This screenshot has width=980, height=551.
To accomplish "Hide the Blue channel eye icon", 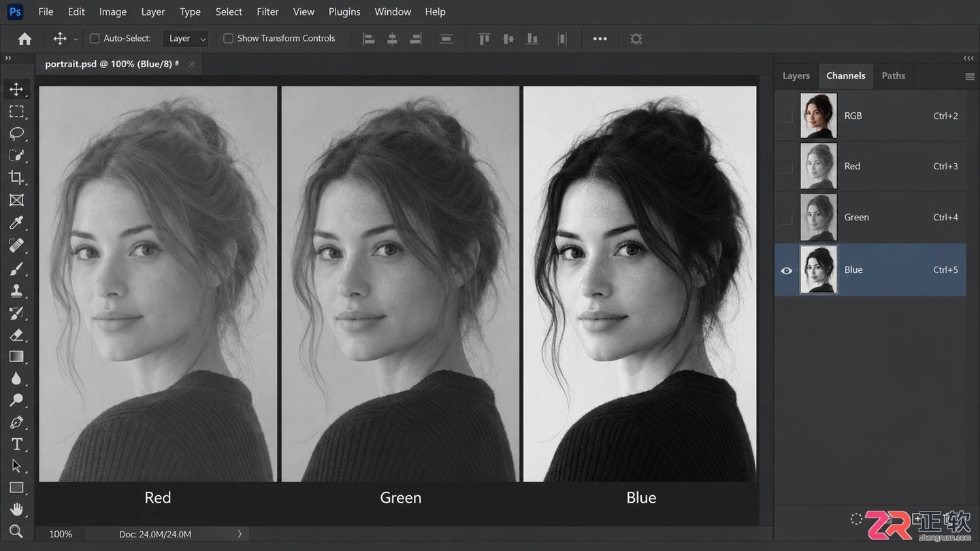I will tap(787, 270).
